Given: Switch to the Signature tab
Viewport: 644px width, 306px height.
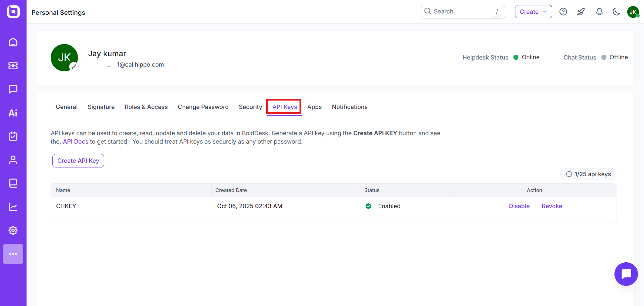Looking at the screenshot, I should pos(101,107).
